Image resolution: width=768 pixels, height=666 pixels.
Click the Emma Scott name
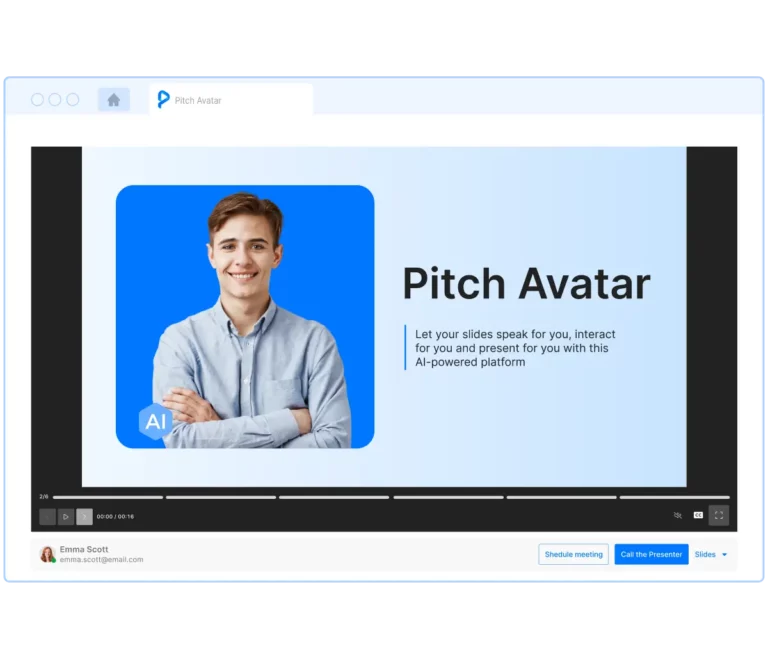click(x=84, y=549)
